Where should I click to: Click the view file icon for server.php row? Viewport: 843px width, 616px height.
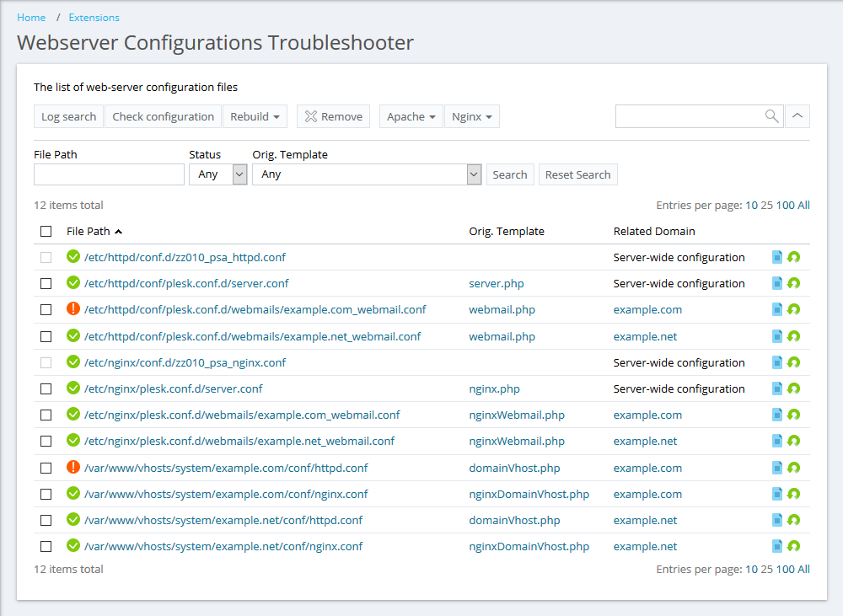point(777,284)
